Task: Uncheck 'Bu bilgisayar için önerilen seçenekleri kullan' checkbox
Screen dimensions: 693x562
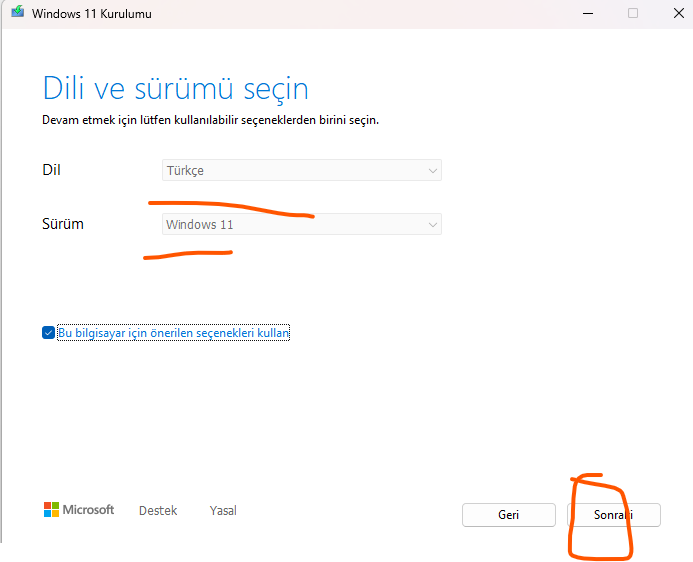Action: 48,333
